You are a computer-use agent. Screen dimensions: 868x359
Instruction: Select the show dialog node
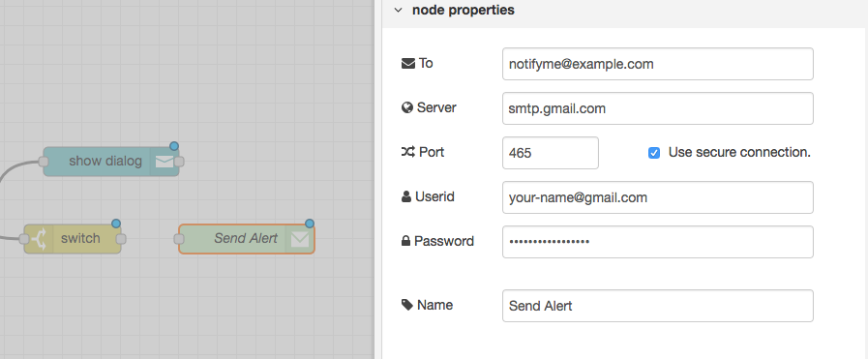(110, 161)
